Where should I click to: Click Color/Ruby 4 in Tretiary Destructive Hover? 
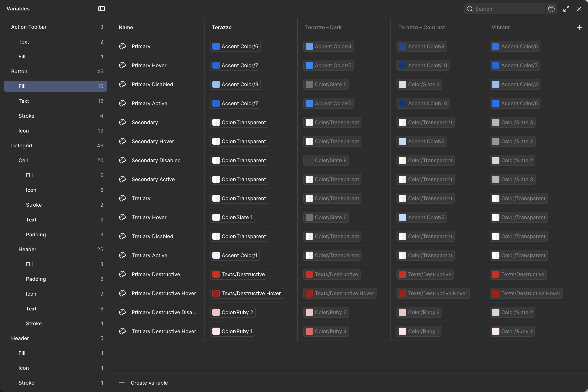click(326, 331)
